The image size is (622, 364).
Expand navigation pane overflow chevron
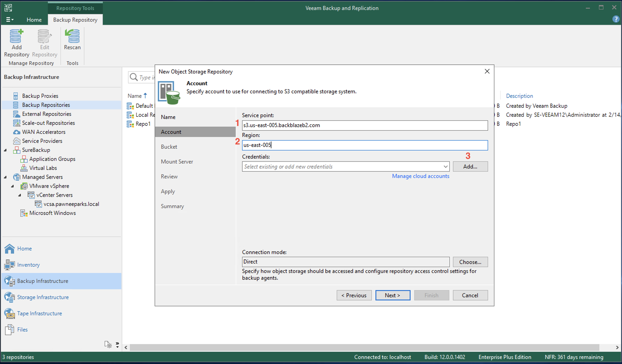(x=117, y=344)
